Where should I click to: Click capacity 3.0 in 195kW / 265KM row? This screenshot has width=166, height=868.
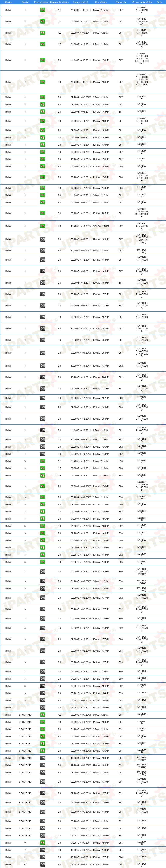[59, 213]
